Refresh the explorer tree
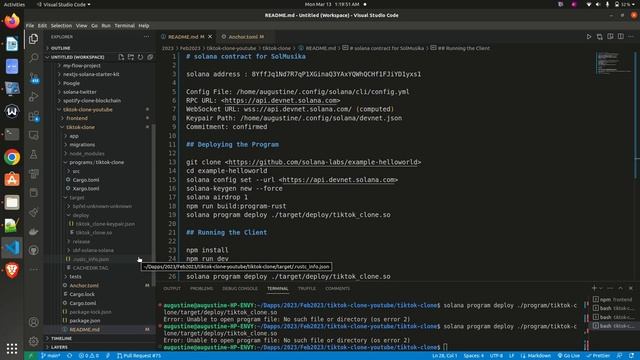The width and height of the screenshot is (640, 360). (140, 57)
